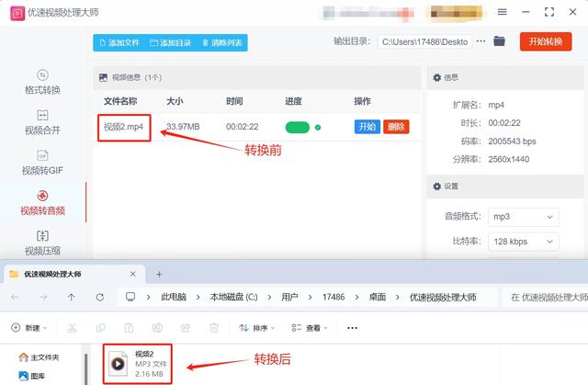Click Explorer refresh button
Viewport: 588px width, 385px height.
(x=100, y=298)
